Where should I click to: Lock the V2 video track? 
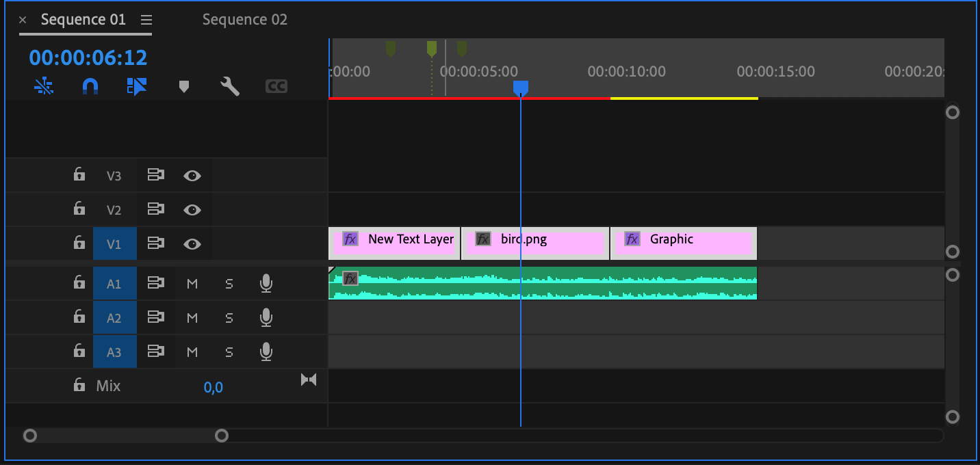point(79,209)
